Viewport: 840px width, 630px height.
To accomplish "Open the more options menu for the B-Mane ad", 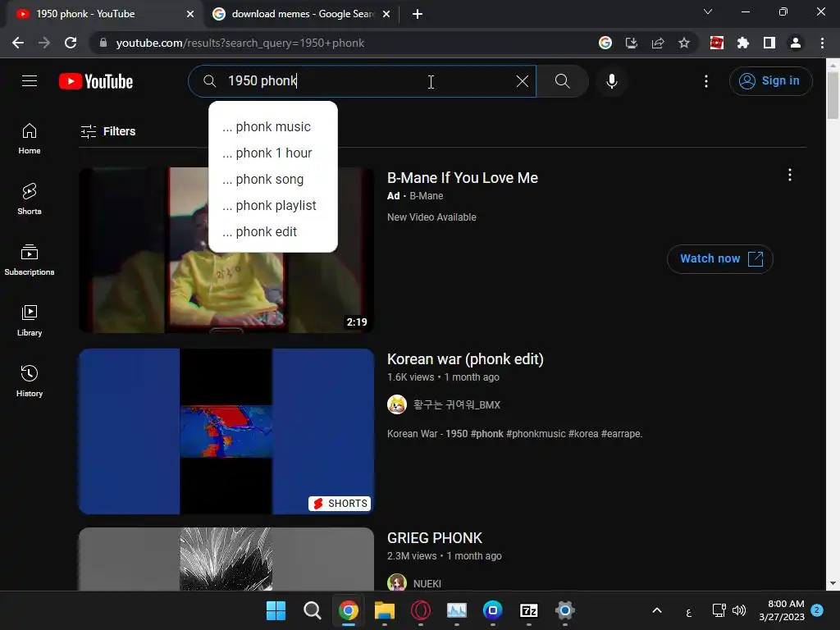I will tap(790, 175).
